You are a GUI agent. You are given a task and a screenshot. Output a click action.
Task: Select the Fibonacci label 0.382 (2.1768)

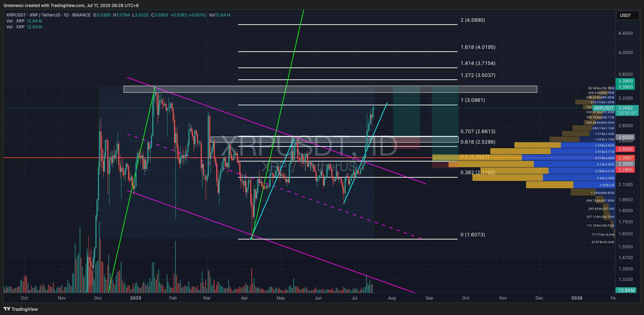(478, 172)
